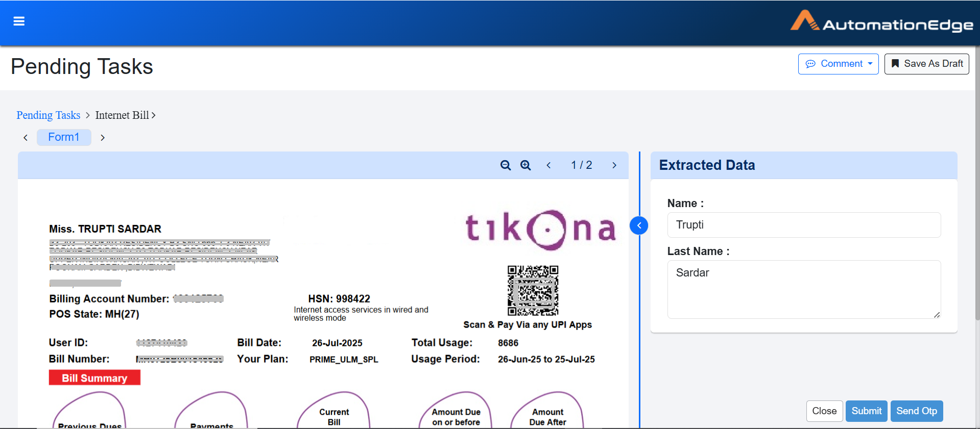Image resolution: width=980 pixels, height=429 pixels.
Task: Go to next form tab arrow
Action: [103, 138]
